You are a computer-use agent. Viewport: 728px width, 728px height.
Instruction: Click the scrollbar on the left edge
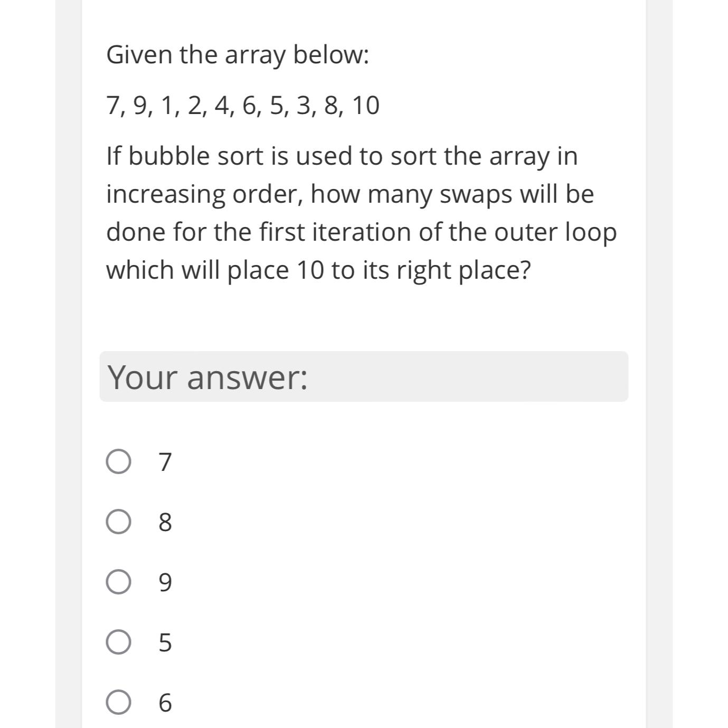68,364
